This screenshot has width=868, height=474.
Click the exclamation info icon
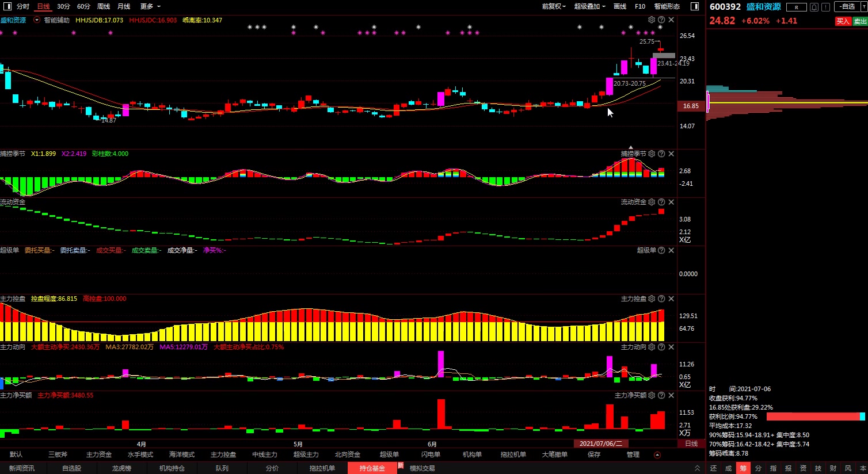point(825,7)
